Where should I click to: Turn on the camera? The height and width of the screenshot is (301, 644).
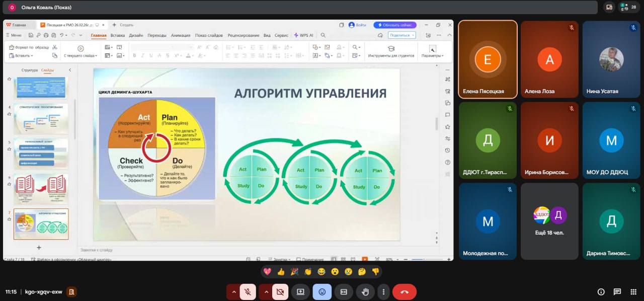[279, 291]
